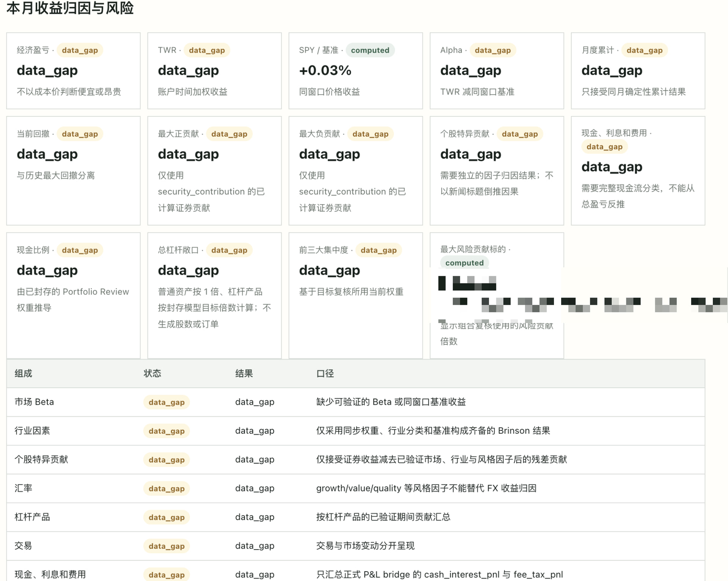Screen dimensions: 728x581
Task: Click the data_gap badge beside 月度累计
Action: tap(644, 50)
